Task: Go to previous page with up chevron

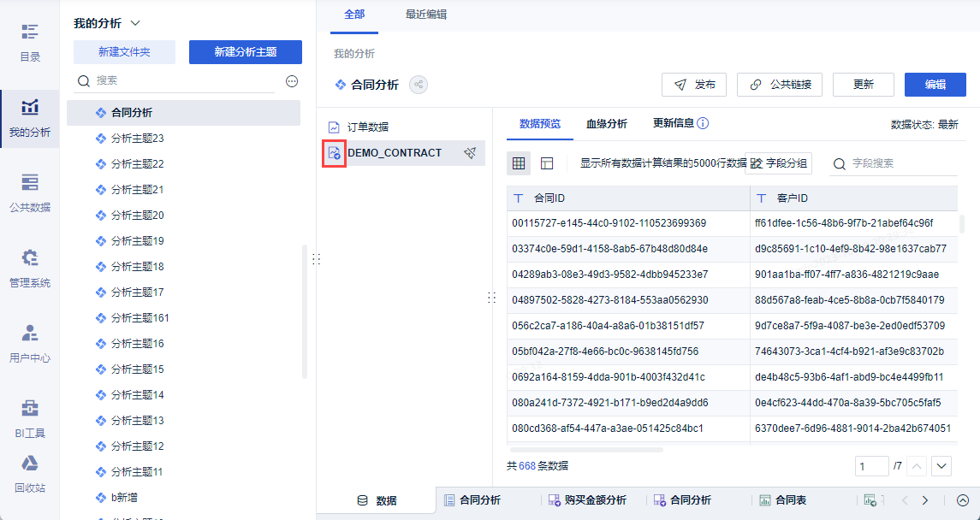Action: (916, 466)
